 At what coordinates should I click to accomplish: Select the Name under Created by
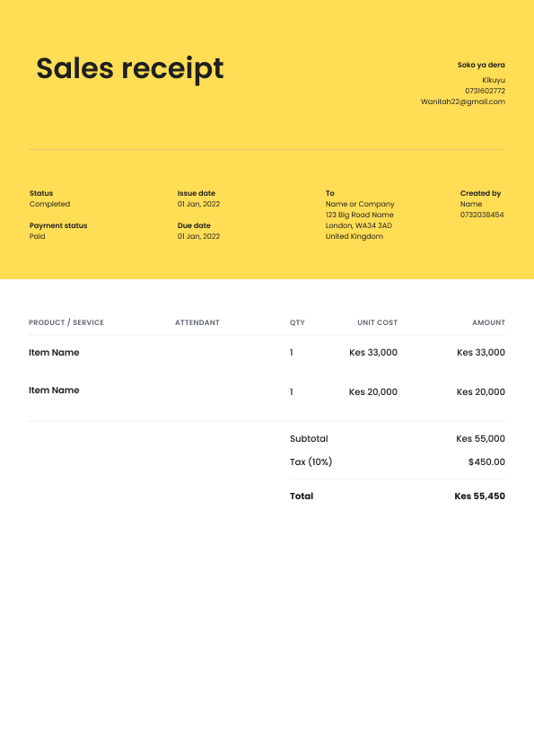click(x=471, y=204)
